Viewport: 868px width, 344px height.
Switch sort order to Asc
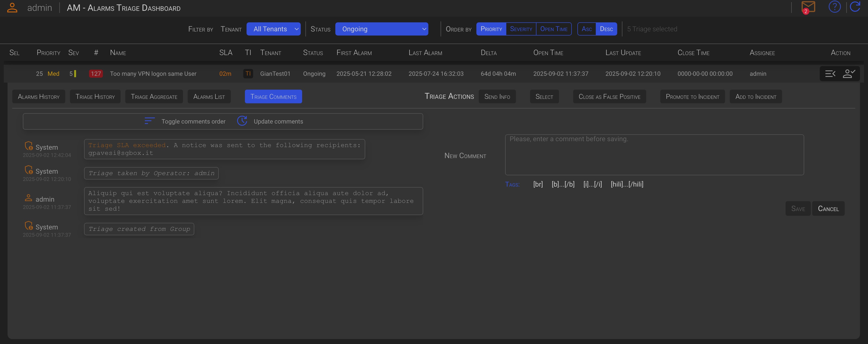point(587,29)
